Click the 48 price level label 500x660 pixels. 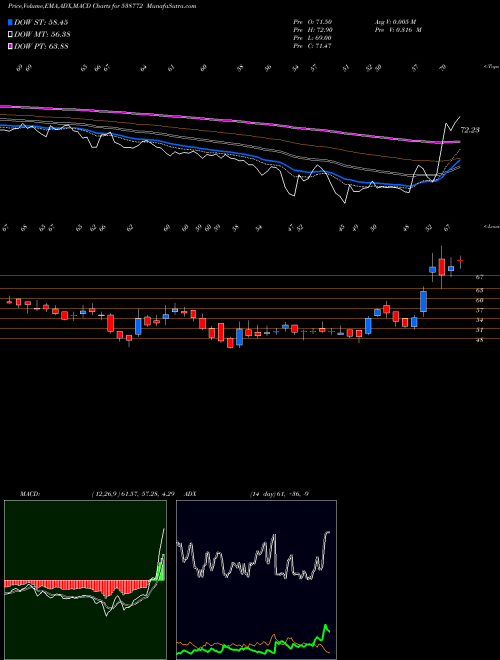[x=479, y=340]
